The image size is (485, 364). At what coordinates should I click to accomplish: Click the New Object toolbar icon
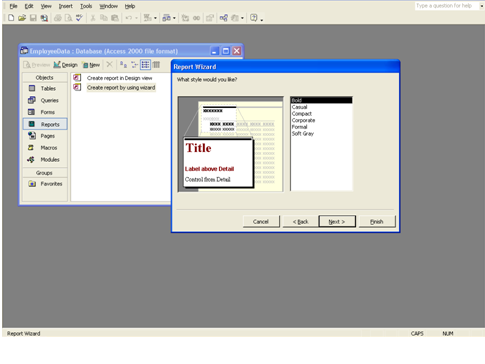click(235, 18)
